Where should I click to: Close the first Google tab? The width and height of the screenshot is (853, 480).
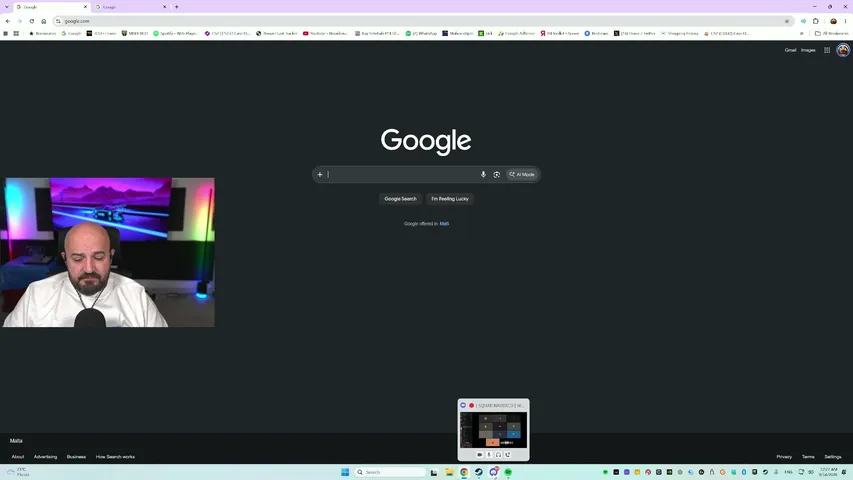click(x=85, y=7)
